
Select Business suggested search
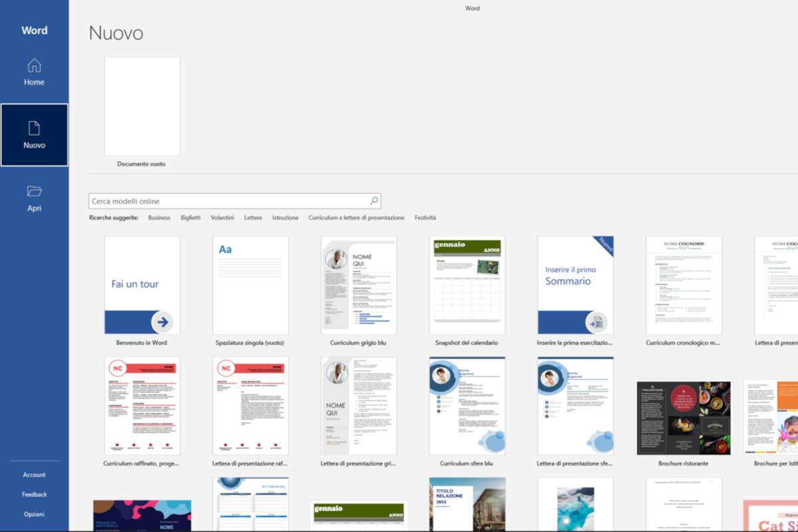[159, 217]
